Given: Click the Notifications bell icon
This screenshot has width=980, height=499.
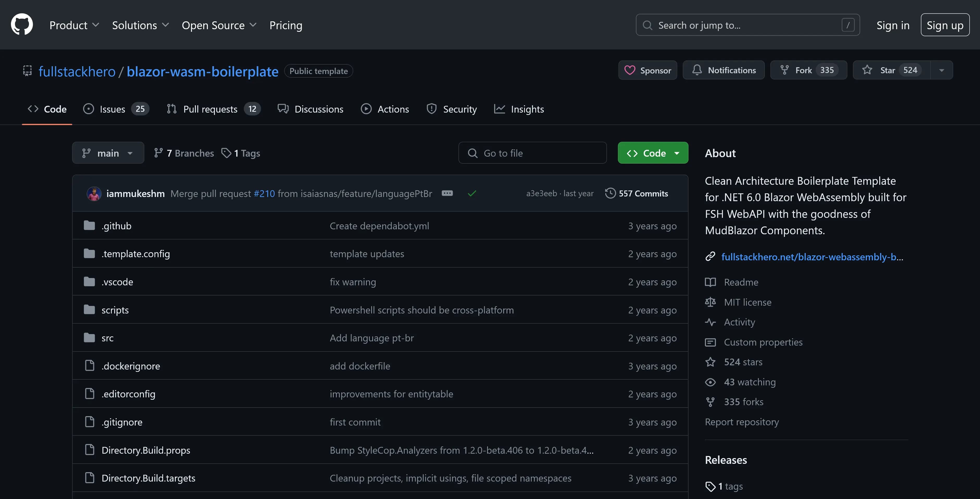Looking at the screenshot, I should tap(697, 70).
